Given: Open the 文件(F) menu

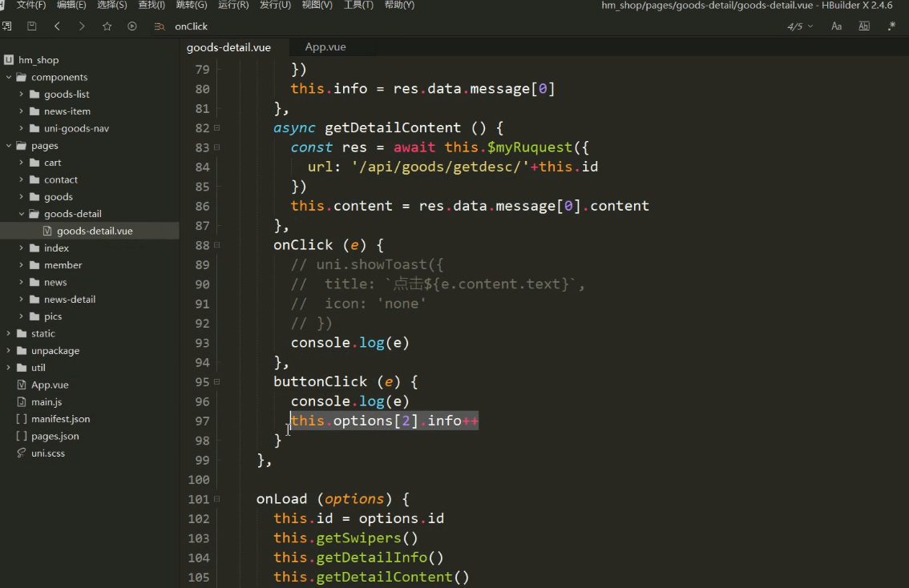Looking at the screenshot, I should (x=30, y=6).
